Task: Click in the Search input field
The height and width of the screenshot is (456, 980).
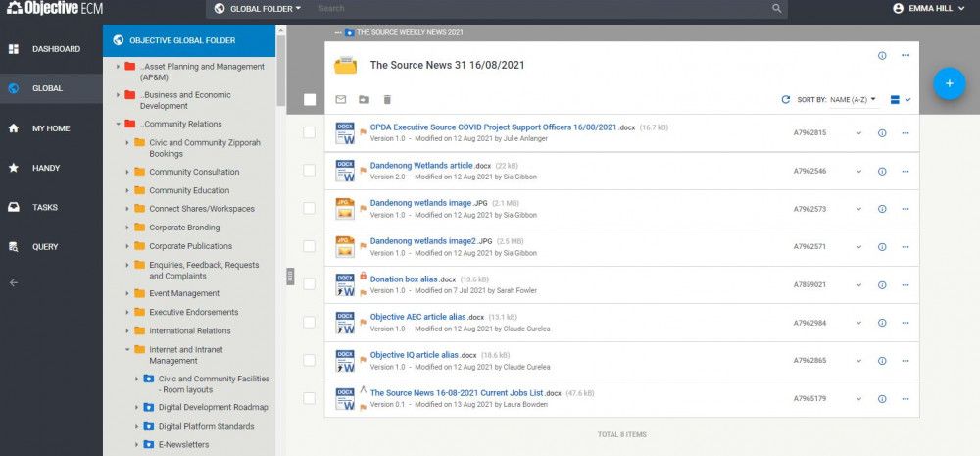Action: point(541,9)
